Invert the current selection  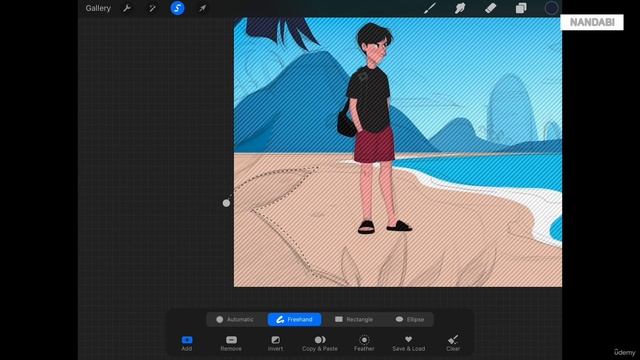pyautogui.click(x=276, y=343)
